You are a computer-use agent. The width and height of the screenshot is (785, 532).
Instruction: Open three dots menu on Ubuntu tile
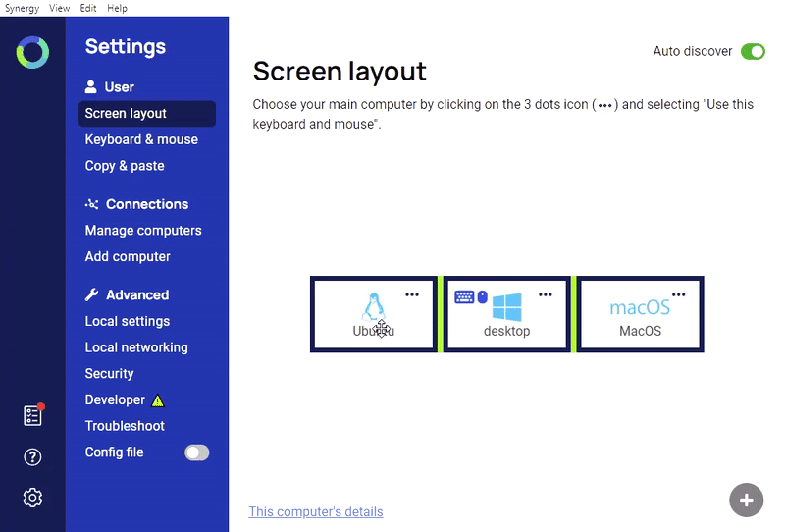click(412, 294)
